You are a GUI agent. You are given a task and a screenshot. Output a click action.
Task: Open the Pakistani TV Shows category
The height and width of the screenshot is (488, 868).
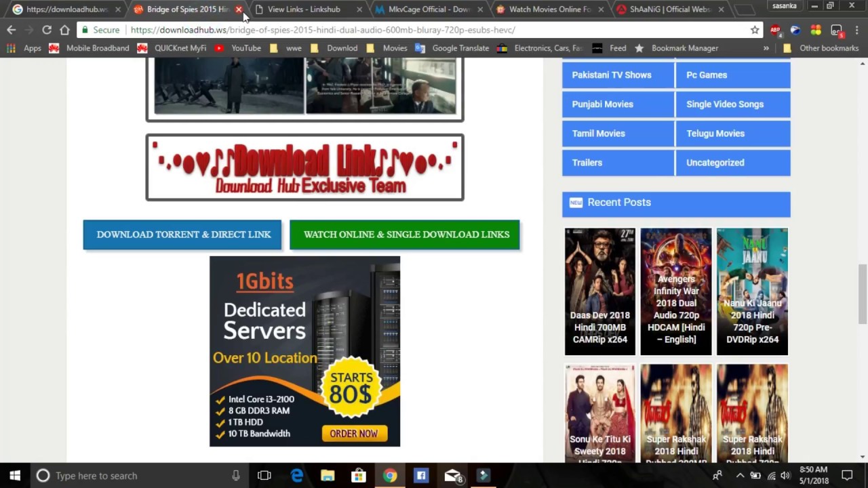[618, 75]
